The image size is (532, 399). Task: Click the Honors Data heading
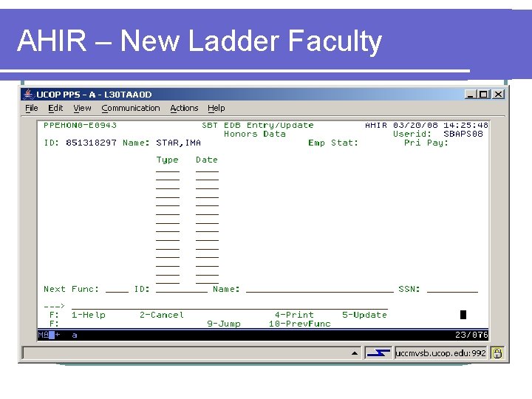(255, 134)
